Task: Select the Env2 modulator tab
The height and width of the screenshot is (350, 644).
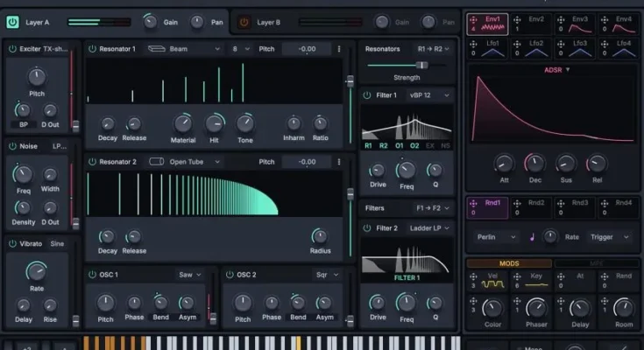Action: pos(531,24)
